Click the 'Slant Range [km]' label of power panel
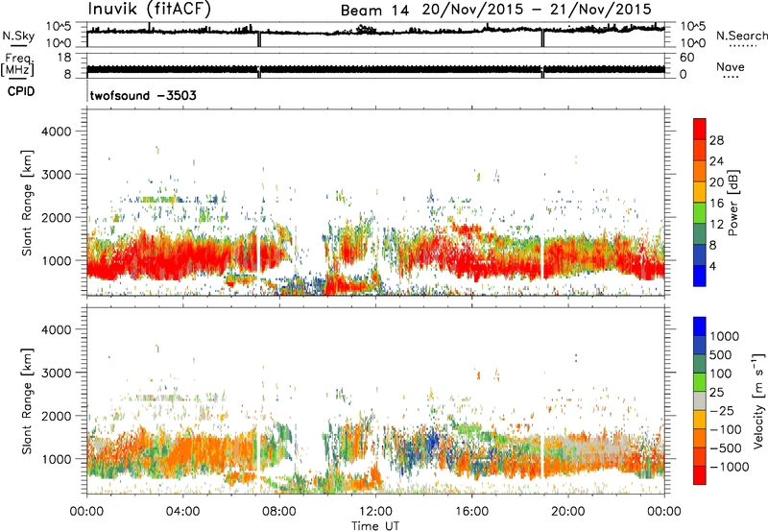This screenshot has width=768, height=532. [27, 203]
